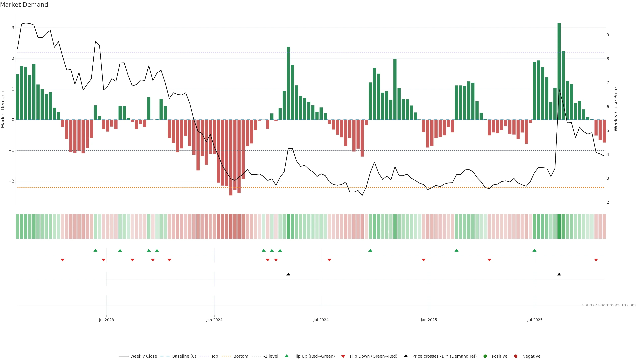Click the Jan 2024 axis label

[x=214, y=320]
